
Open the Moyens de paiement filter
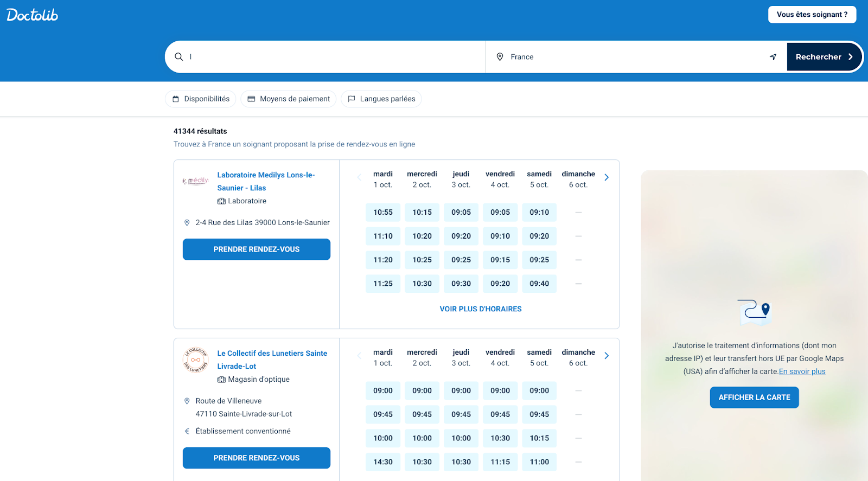point(289,99)
